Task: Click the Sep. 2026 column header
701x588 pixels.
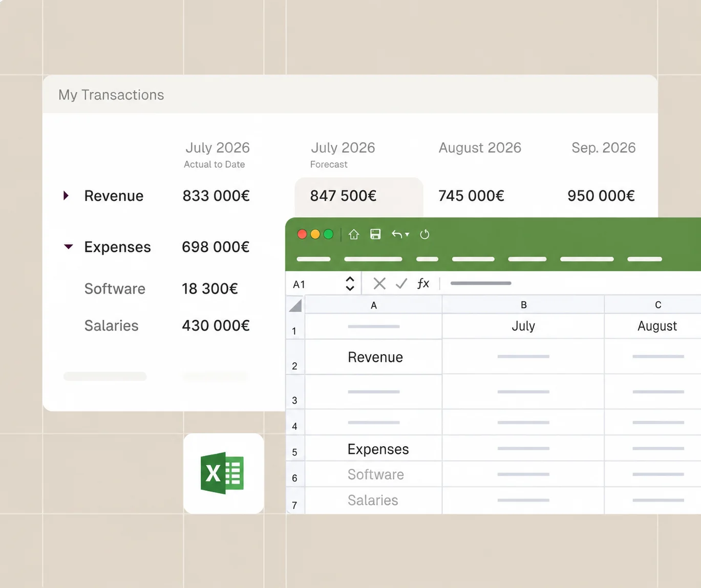Action: pyautogui.click(x=604, y=147)
